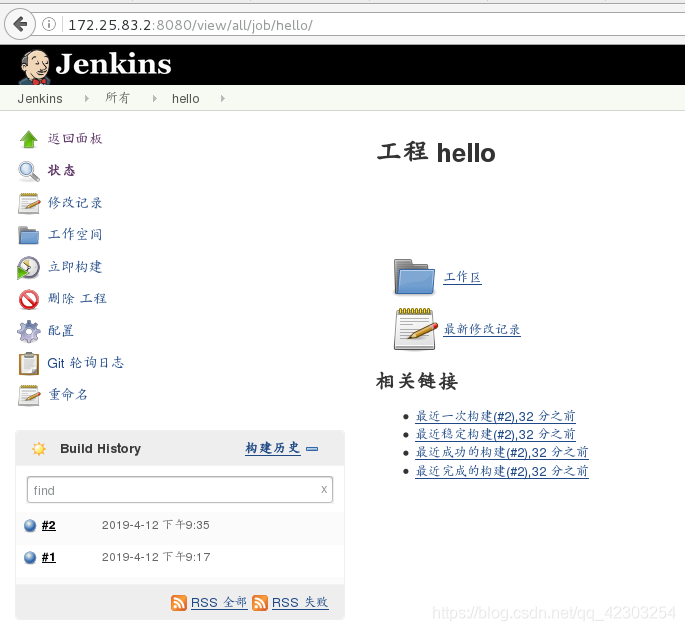The height and width of the screenshot is (631, 685).
Task: Expand the breadcrumb arrow after 所有
Action: (x=155, y=99)
